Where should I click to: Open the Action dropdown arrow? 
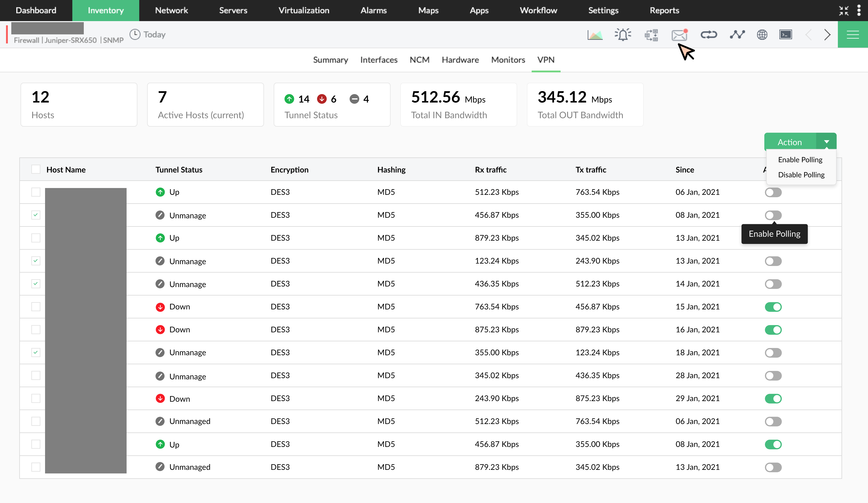click(x=827, y=142)
